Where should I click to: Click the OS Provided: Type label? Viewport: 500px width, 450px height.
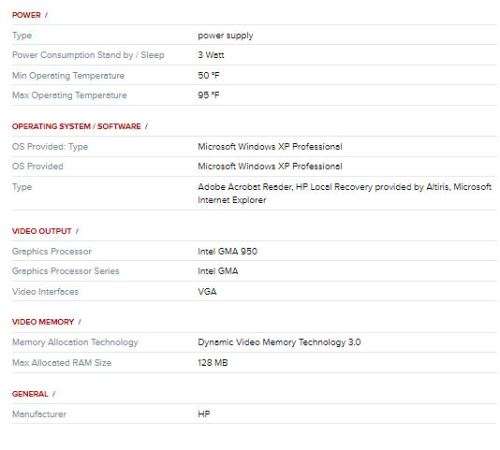click(50, 147)
